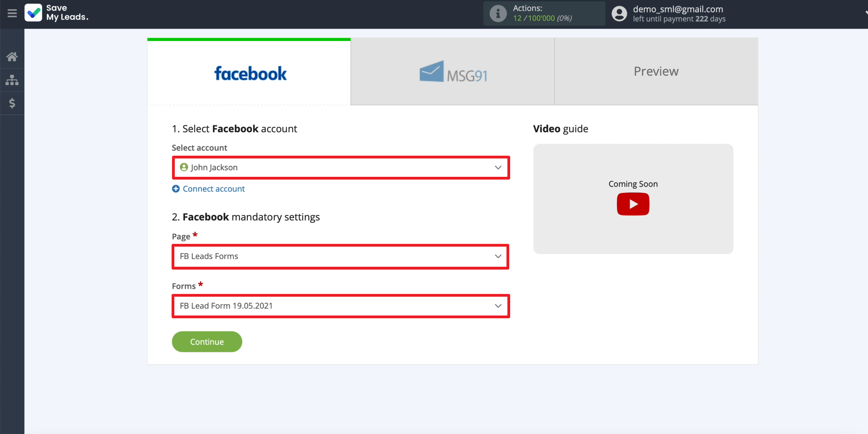Click the Select Facebook account heading
Screen dimensions: 868x434
coord(234,129)
